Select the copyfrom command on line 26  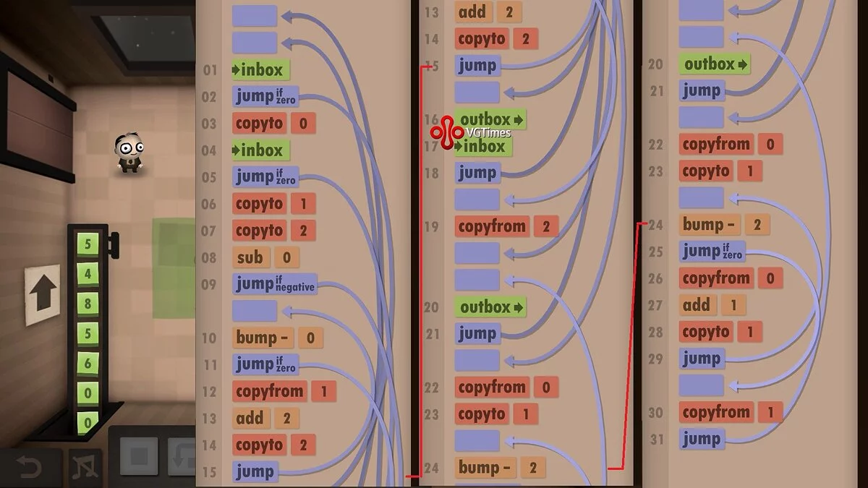point(716,278)
